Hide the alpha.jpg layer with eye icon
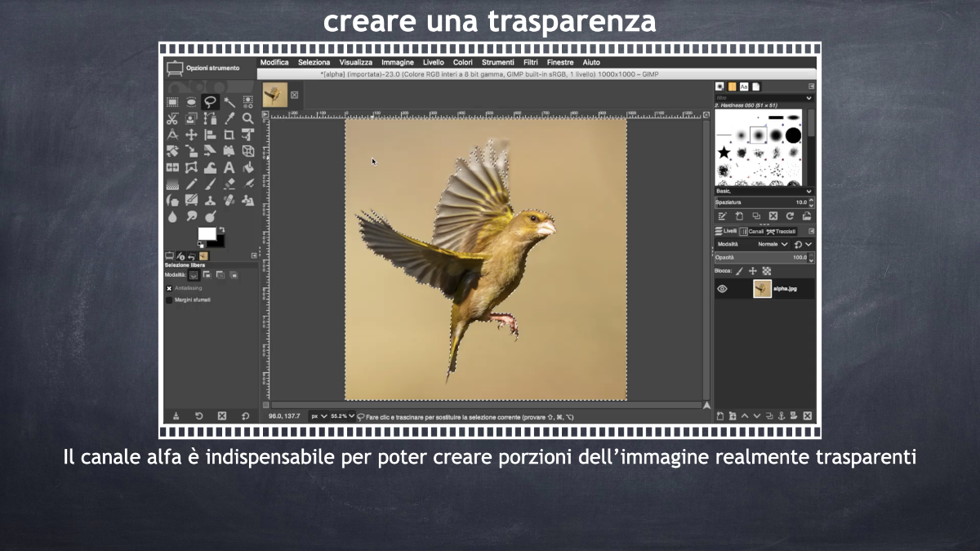980x551 pixels. (722, 288)
